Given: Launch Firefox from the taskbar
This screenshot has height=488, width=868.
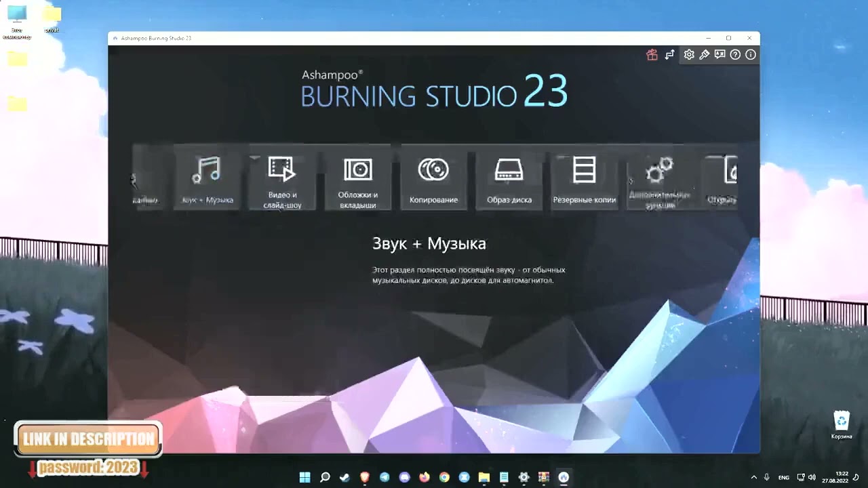Looking at the screenshot, I should tap(425, 477).
